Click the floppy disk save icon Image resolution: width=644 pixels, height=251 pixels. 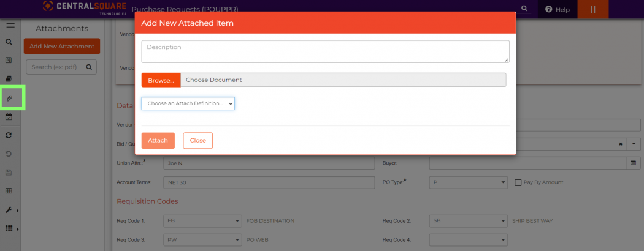tap(9, 173)
